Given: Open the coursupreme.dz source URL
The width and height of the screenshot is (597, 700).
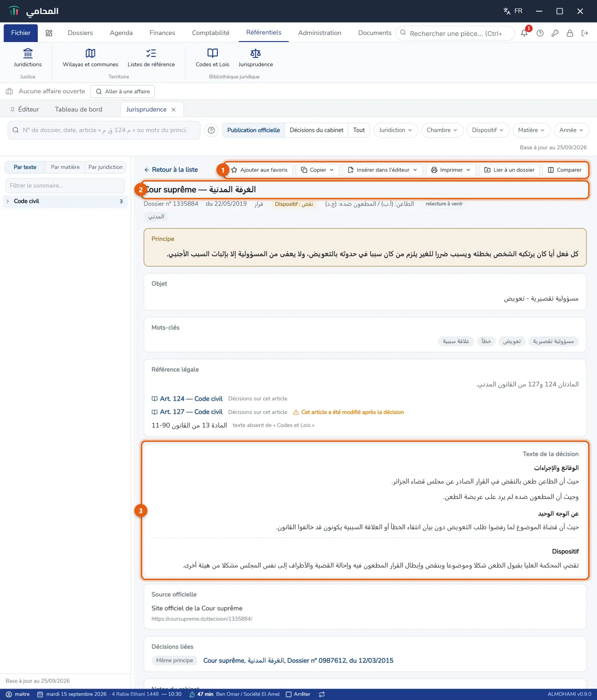Looking at the screenshot, I should click(x=202, y=619).
